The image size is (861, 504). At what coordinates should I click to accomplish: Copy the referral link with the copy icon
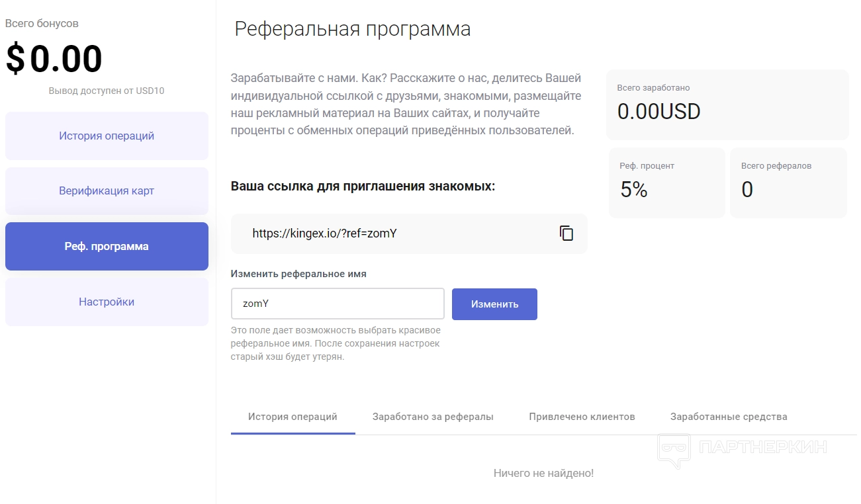pos(566,233)
